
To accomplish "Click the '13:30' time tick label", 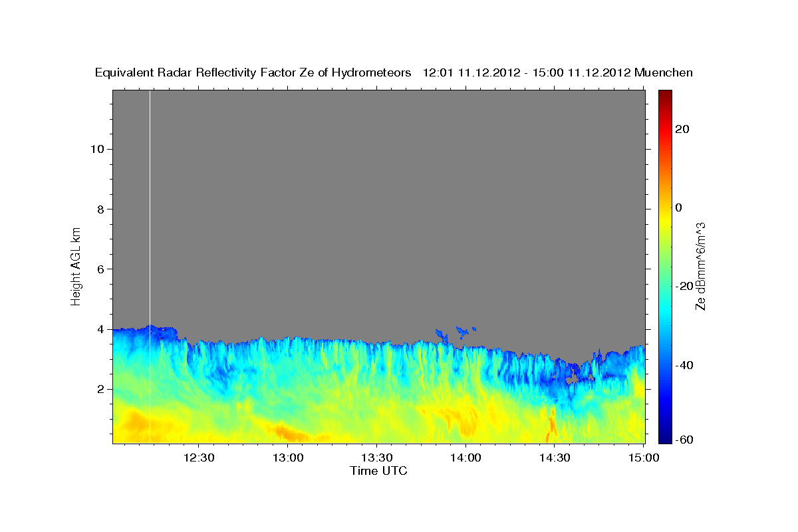I will [x=377, y=458].
